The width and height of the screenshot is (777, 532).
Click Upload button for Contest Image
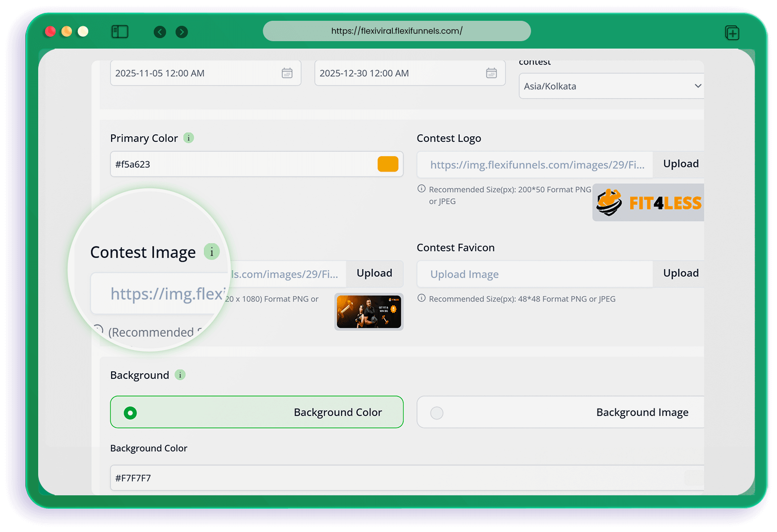374,274
